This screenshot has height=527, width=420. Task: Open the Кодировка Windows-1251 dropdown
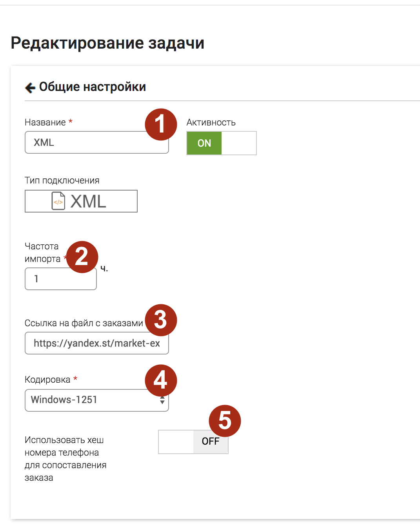pyautogui.click(x=97, y=400)
